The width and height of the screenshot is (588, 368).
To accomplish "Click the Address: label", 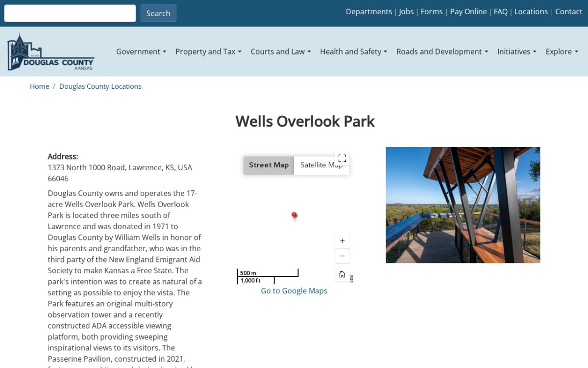I will (x=63, y=157).
